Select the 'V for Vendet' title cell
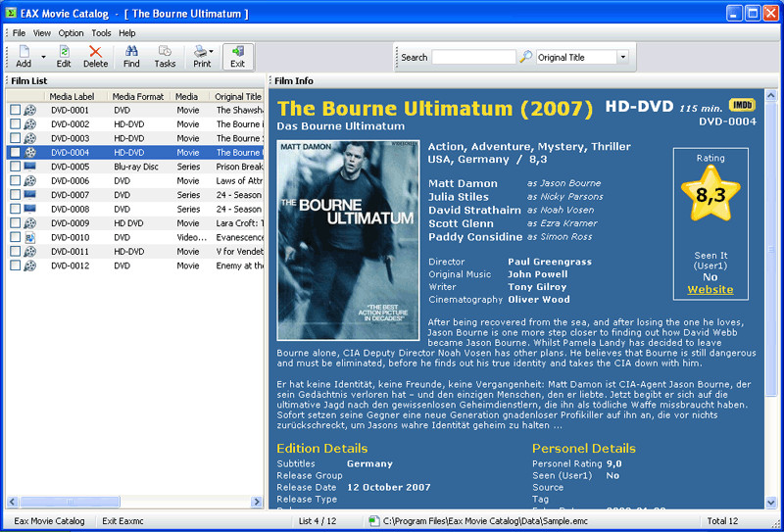This screenshot has width=784, height=532. 239,251
